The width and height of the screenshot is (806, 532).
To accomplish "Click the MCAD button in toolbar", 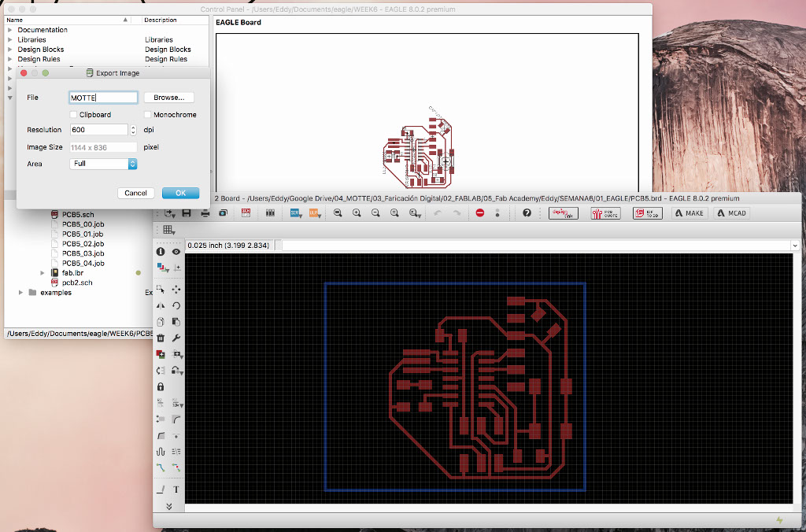I will click(731, 212).
